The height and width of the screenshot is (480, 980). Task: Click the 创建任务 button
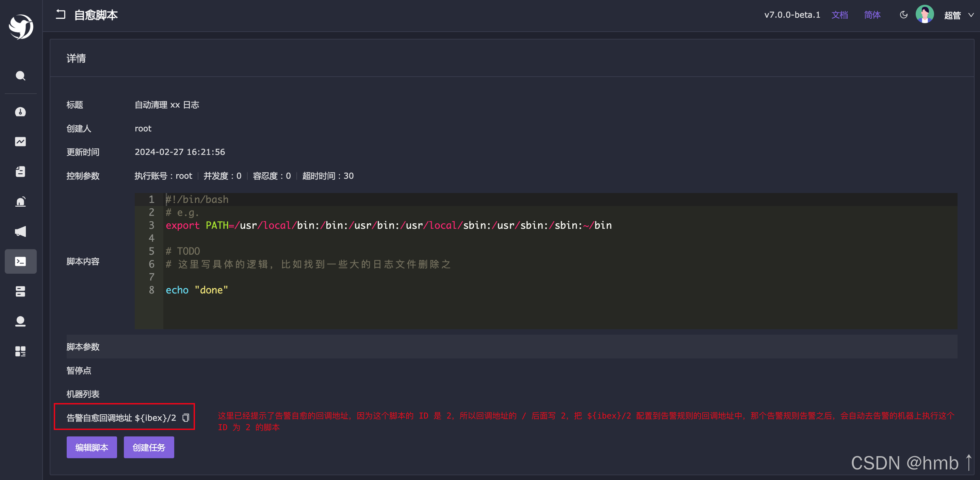149,447
